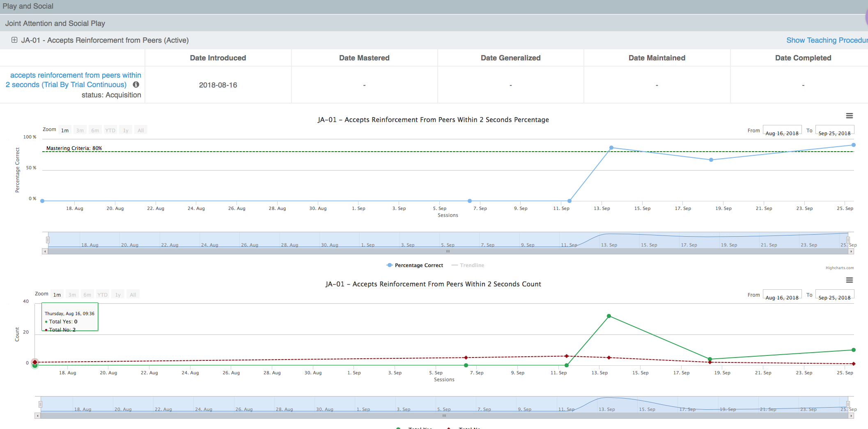
Task: Click Count navigator left scroll arrow
Action: (x=37, y=415)
